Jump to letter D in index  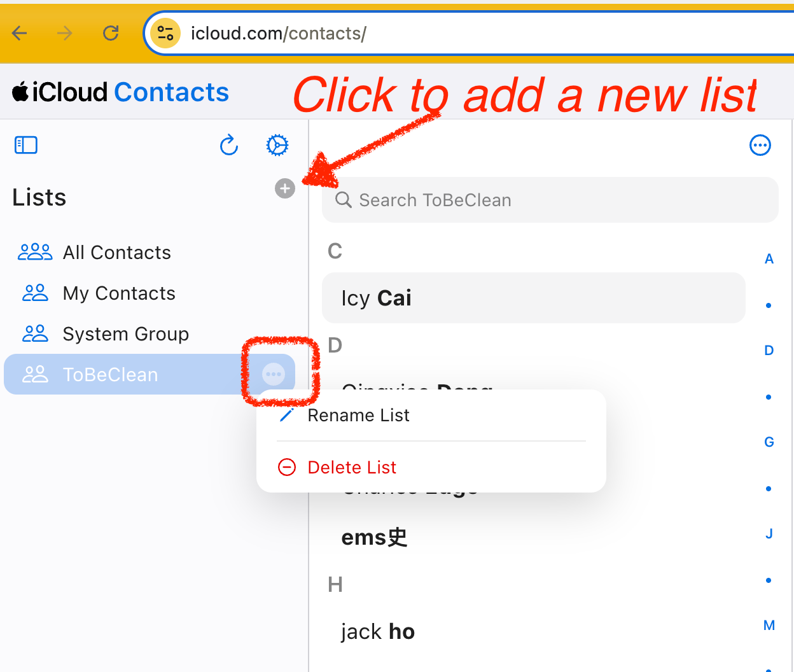[769, 351]
